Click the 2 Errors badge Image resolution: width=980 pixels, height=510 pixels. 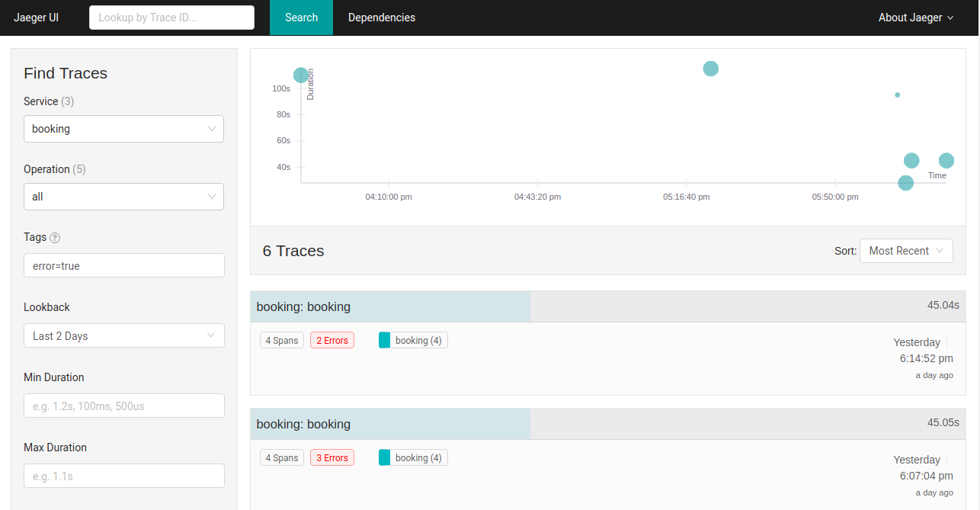331,340
